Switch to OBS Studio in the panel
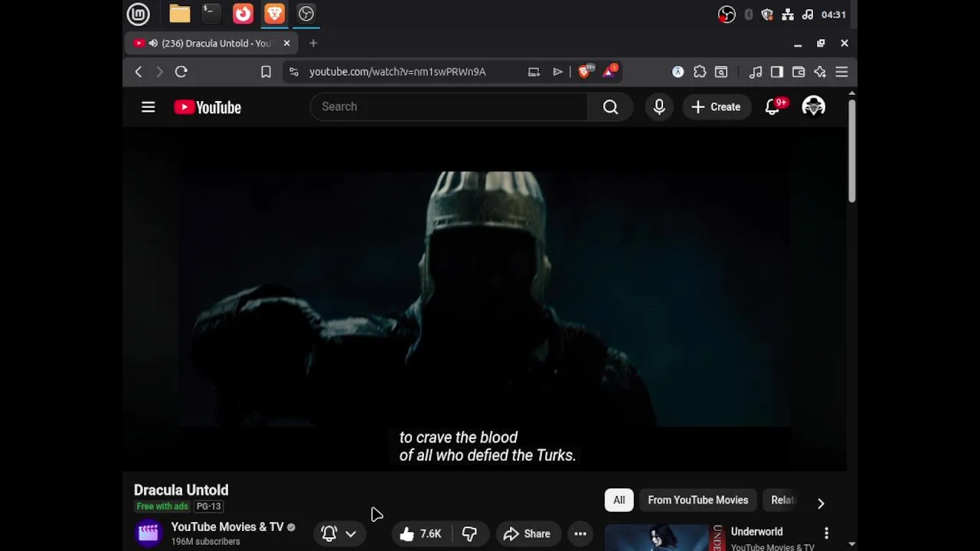 306,14
